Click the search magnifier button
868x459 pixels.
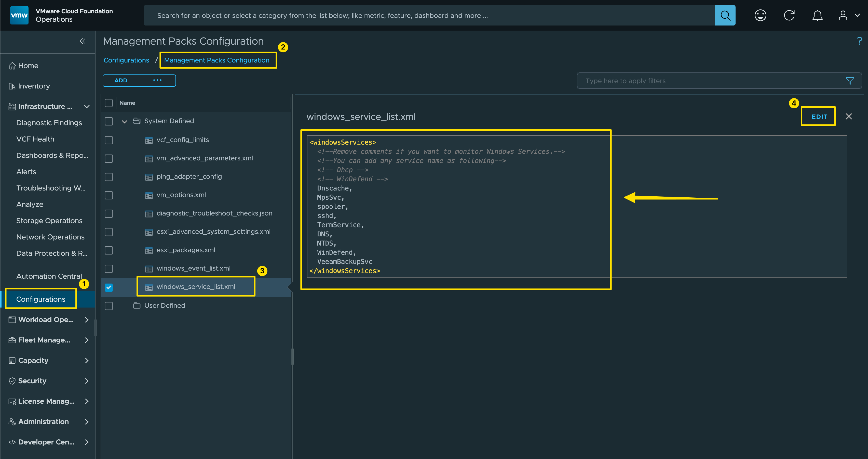[x=725, y=16]
